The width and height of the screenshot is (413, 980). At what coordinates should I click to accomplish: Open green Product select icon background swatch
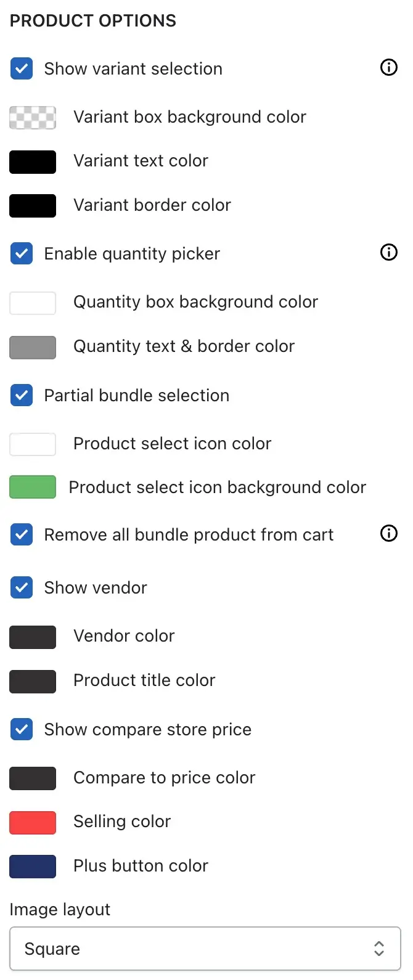(33, 487)
